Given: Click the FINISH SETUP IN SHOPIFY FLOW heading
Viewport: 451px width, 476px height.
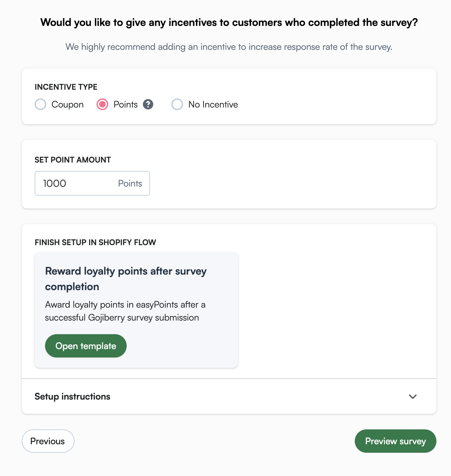Looking at the screenshot, I should click(x=96, y=243).
